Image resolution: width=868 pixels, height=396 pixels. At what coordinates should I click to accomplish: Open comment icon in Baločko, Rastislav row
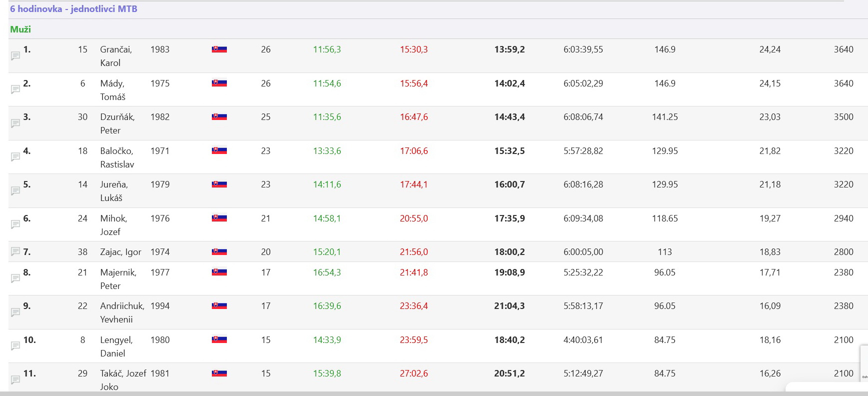tap(15, 157)
